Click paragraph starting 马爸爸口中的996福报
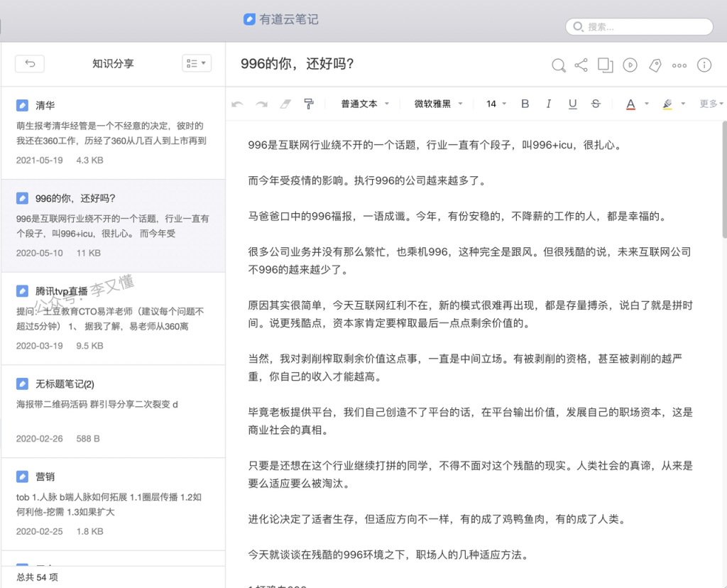Image resolution: width=727 pixels, height=588 pixels. pos(458,216)
